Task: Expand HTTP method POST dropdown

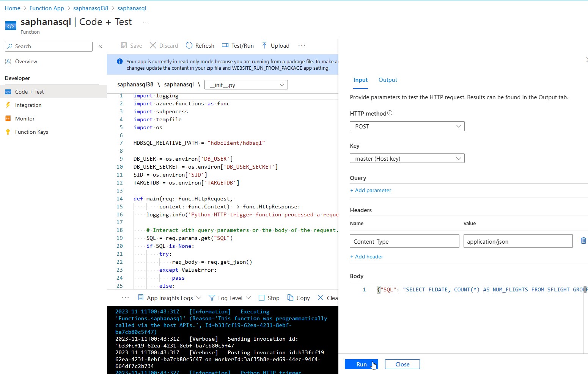Action: pos(407,126)
